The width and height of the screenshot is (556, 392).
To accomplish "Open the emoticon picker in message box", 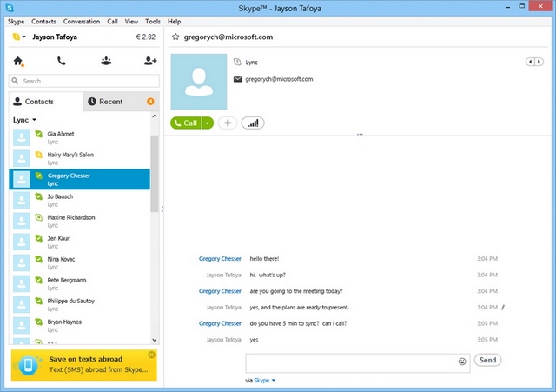I will (462, 361).
